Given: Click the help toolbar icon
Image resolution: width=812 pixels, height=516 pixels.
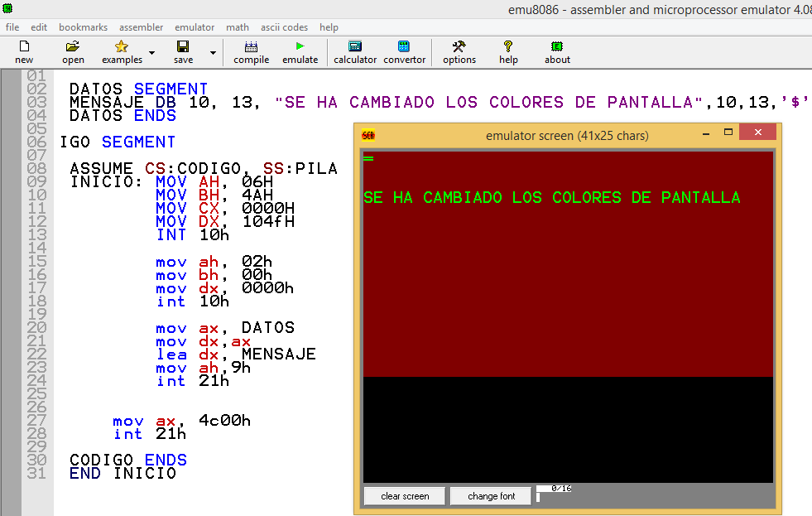Looking at the screenshot, I should (507, 51).
